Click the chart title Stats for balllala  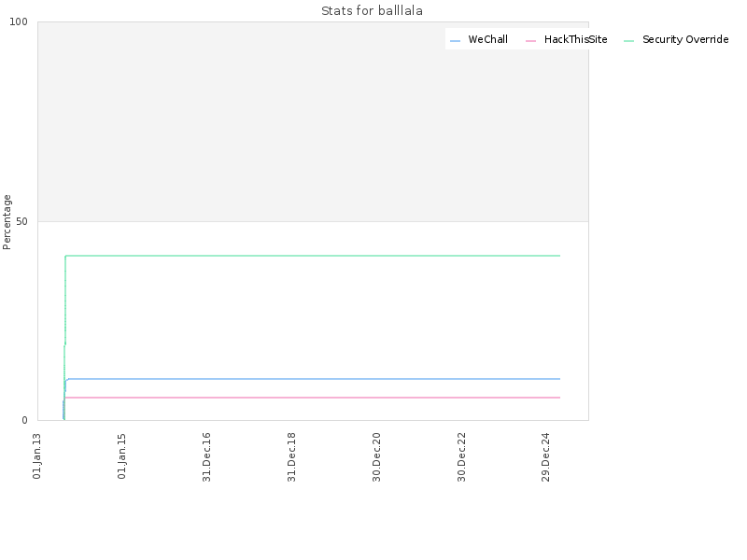click(x=372, y=10)
